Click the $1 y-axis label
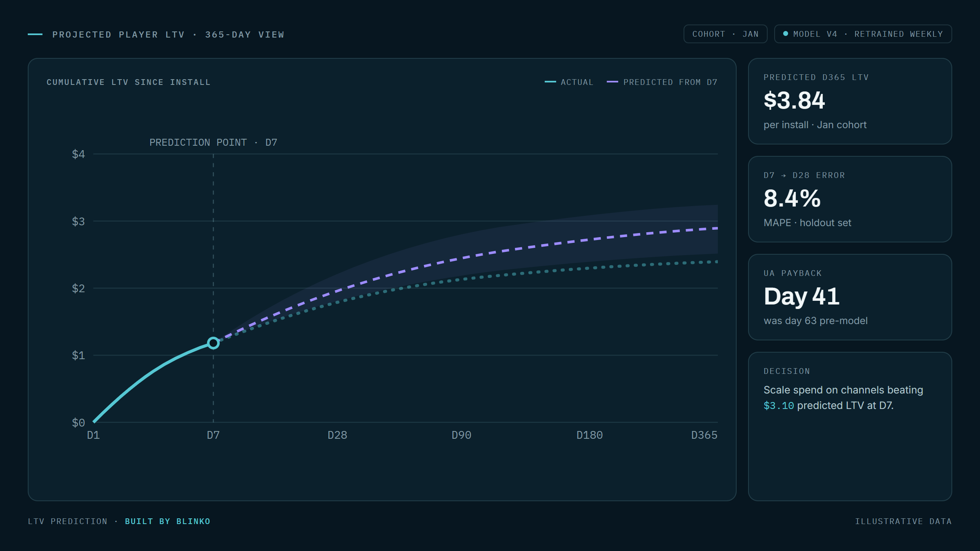980x551 pixels. click(x=78, y=355)
